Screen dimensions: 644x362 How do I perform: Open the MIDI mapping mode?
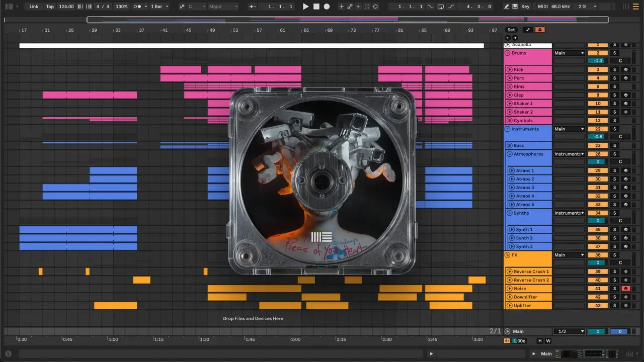pyautogui.click(x=542, y=7)
